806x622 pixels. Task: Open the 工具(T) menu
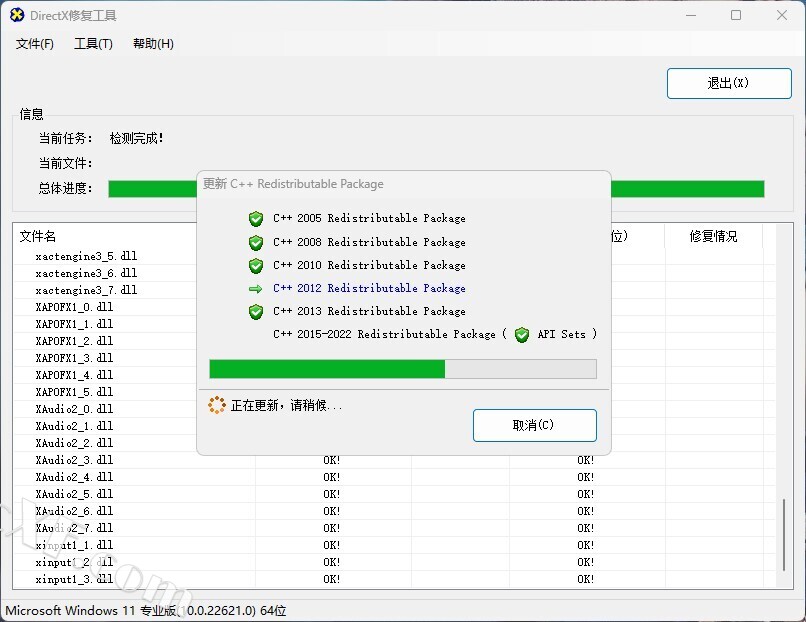tap(93, 44)
